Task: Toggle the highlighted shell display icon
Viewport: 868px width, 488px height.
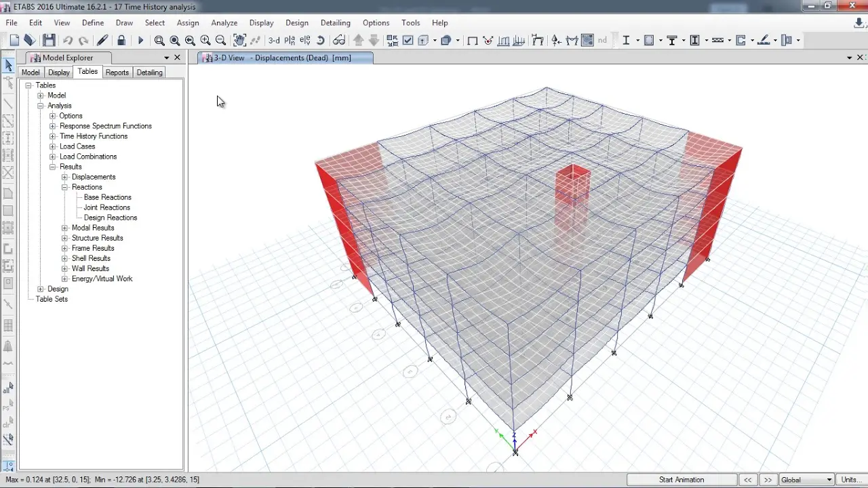Action: click(x=587, y=41)
